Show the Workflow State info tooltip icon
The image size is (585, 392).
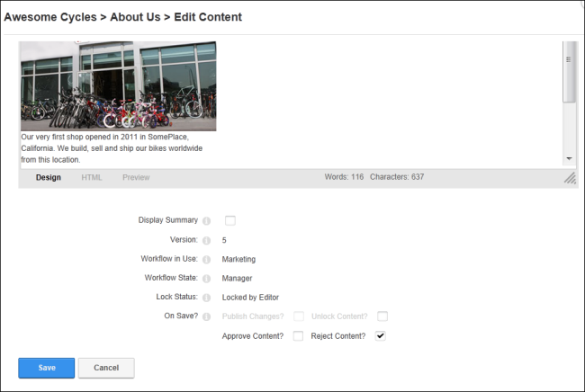(x=206, y=279)
